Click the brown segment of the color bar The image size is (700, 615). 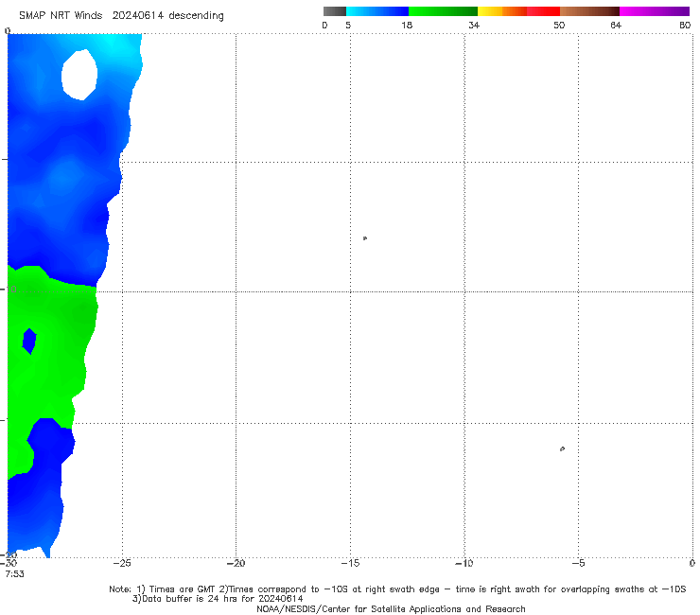click(x=589, y=11)
